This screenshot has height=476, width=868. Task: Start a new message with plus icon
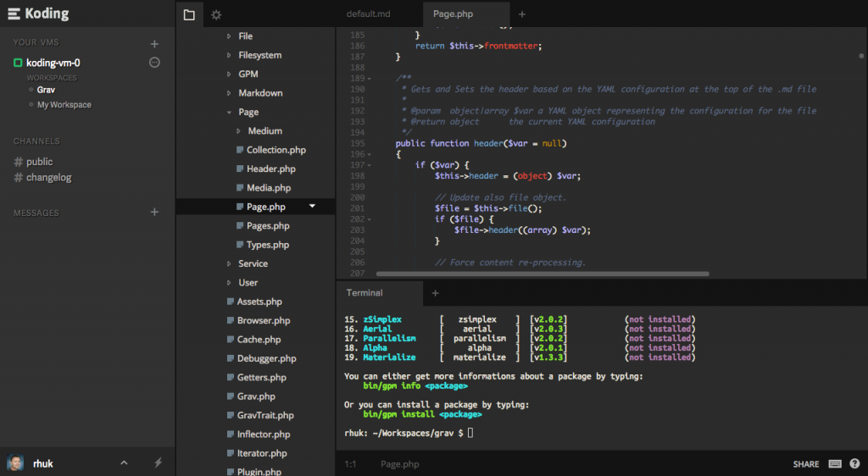(154, 213)
